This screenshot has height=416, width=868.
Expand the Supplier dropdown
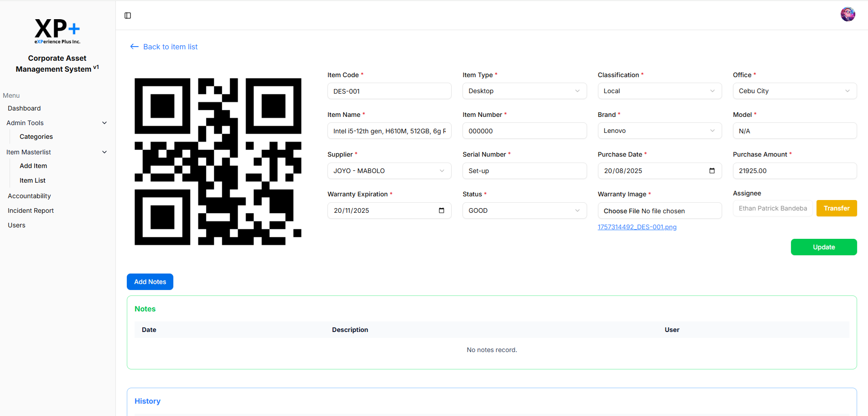point(389,171)
